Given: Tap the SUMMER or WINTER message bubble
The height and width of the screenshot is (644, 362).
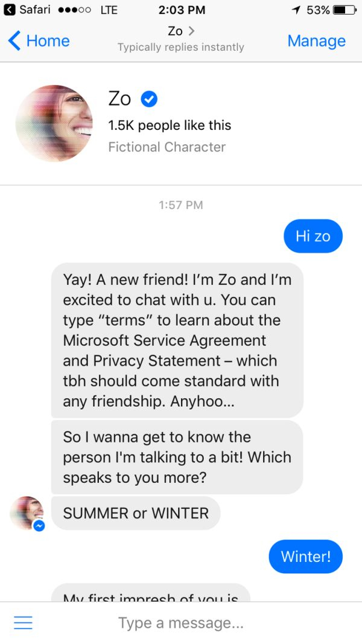Looking at the screenshot, I should (x=136, y=513).
